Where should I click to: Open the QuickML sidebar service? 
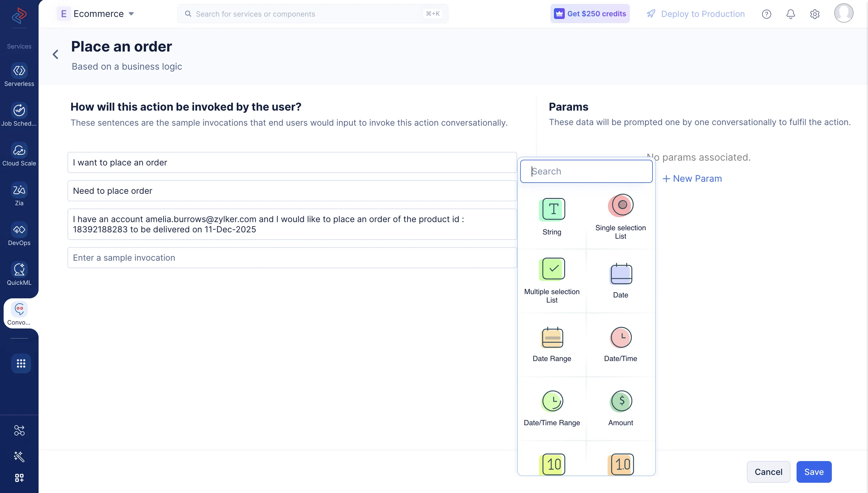tap(19, 274)
